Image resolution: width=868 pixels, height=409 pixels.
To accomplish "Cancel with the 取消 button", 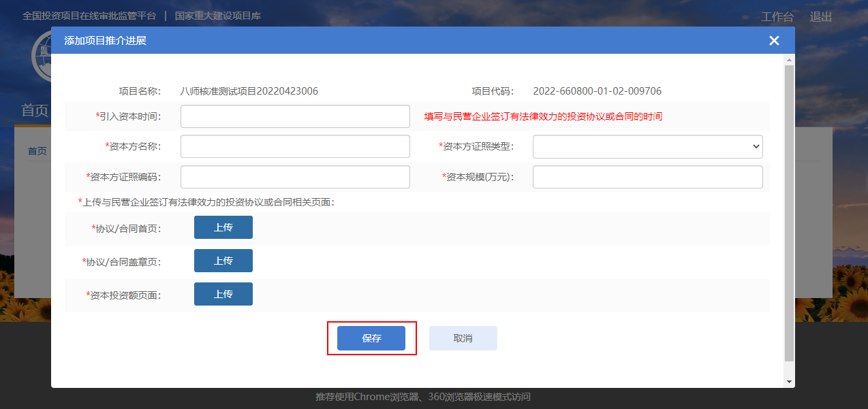I will point(463,338).
